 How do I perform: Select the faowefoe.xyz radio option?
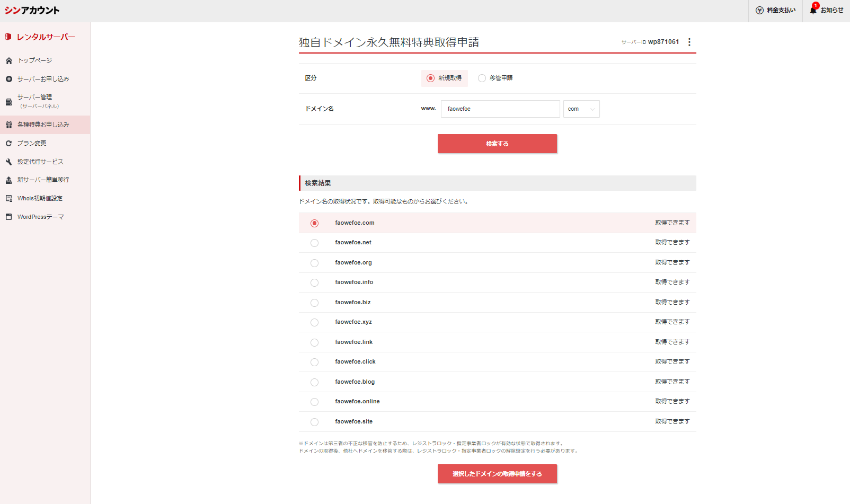click(314, 322)
